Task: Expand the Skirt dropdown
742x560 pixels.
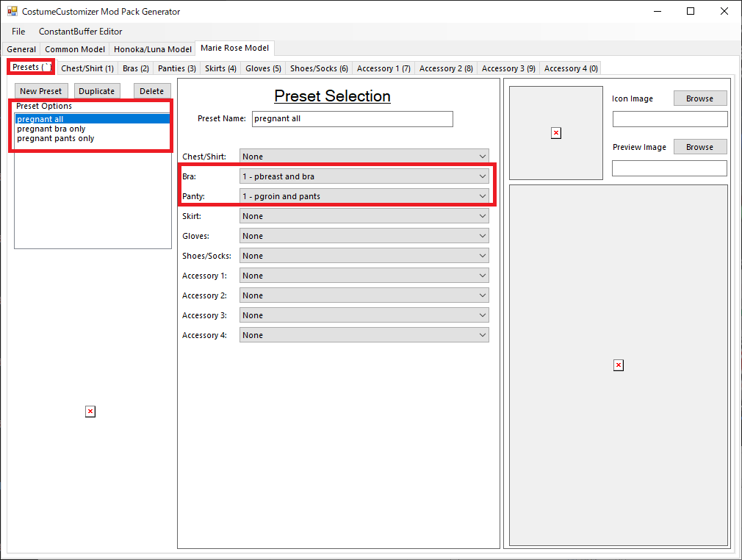Action: click(364, 216)
